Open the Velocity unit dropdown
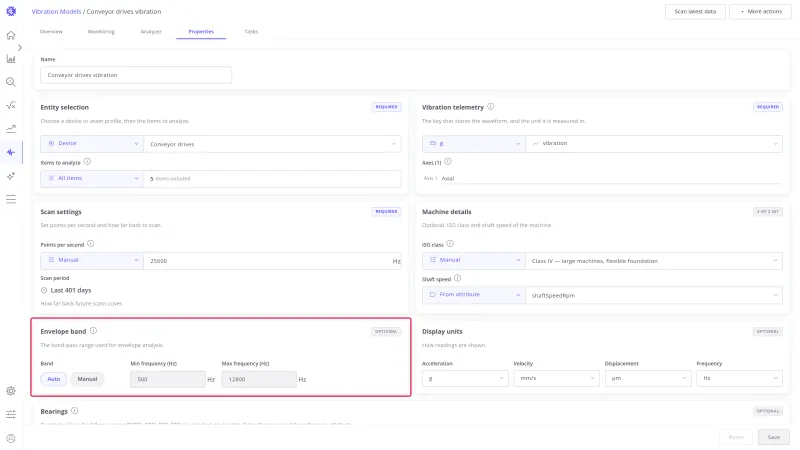The height and width of the screenshot is (450, 800). tap(557, 379)
